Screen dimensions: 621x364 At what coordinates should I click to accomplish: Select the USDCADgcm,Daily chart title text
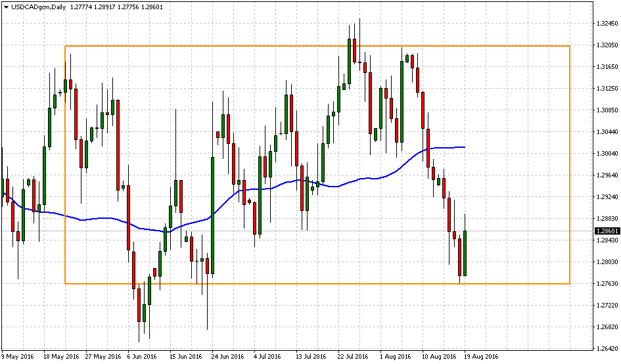[38, 7]
